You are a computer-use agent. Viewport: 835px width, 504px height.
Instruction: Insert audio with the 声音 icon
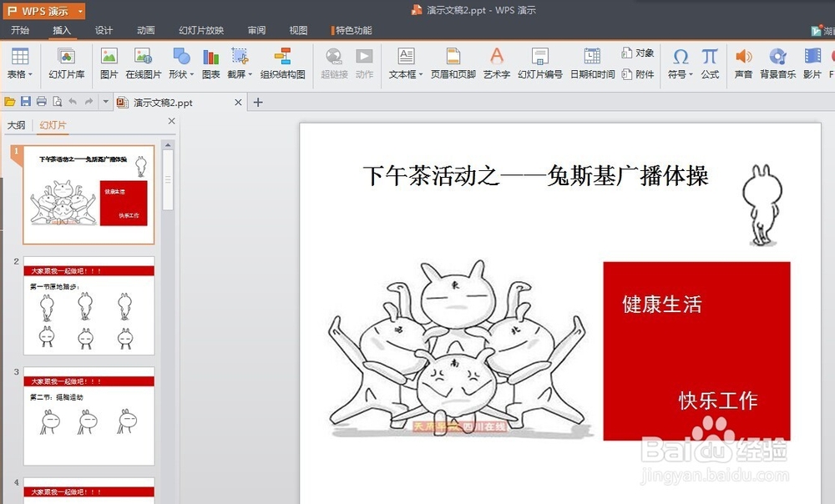point(743,63)
